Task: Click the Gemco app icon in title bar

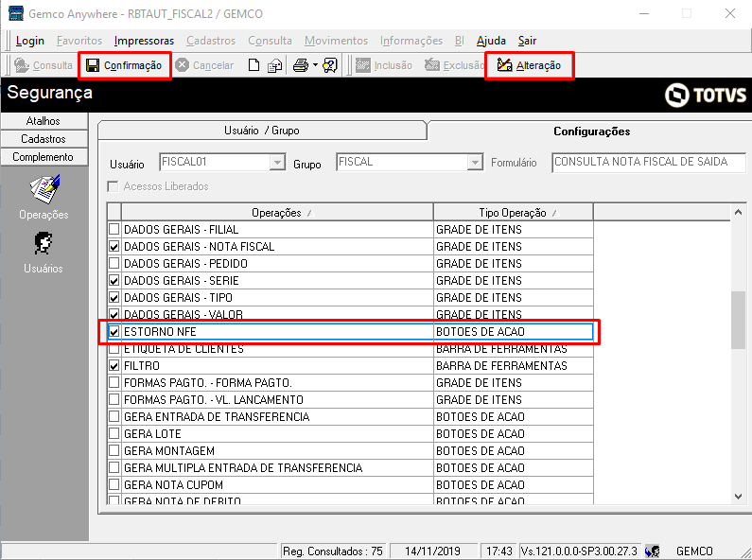Action: (x=16, y=13)
